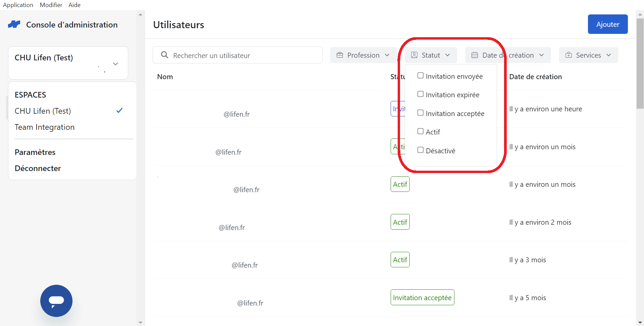Click the Services filter medical bag icon
This screenshot has width=644, height=326.
click(568, 55)
